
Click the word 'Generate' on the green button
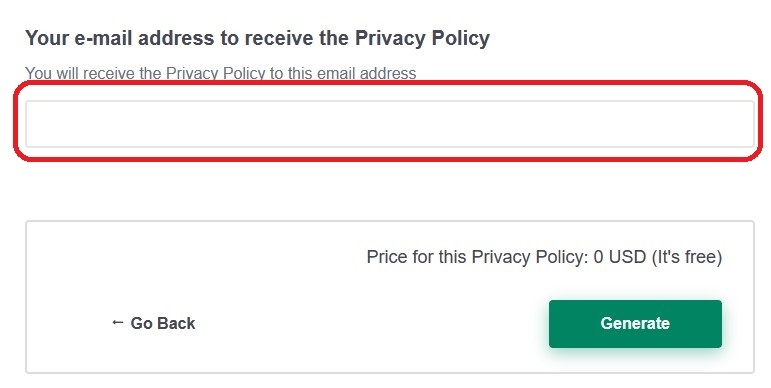pyautogui.click(x=635, y=323)
